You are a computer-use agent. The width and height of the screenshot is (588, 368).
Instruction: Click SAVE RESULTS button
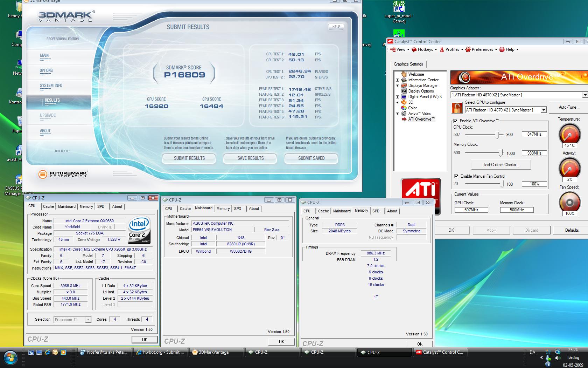point(251,158)
